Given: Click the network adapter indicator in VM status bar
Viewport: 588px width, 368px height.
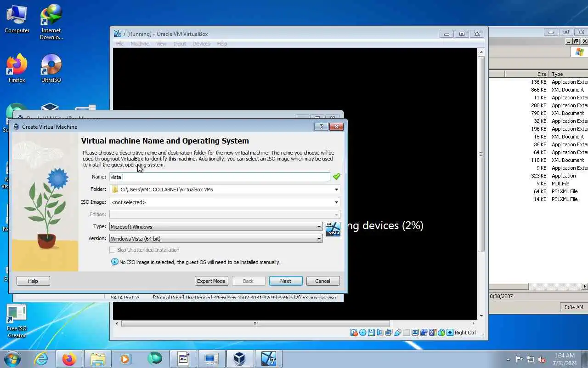Looking at the screenshot, I should [389, 333].
